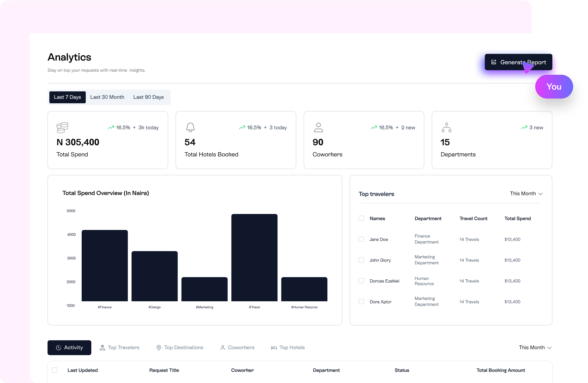Image resolution: width=588 pixels, height=383 pixels.
Task: Open This Month dropdown next to activity tabs
Action: pyautogui.click(x=535, y=348)
